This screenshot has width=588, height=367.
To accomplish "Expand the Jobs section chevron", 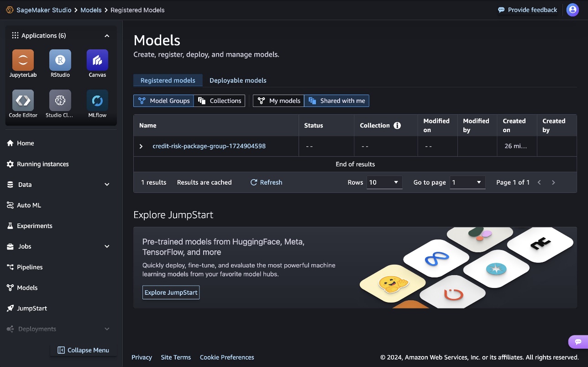I will point(107,246).
